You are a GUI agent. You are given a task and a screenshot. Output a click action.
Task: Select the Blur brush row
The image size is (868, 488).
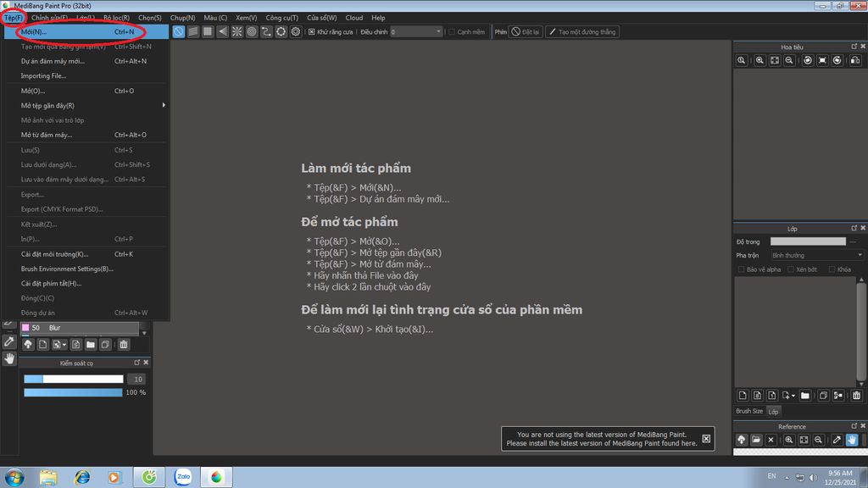(80, 328)
